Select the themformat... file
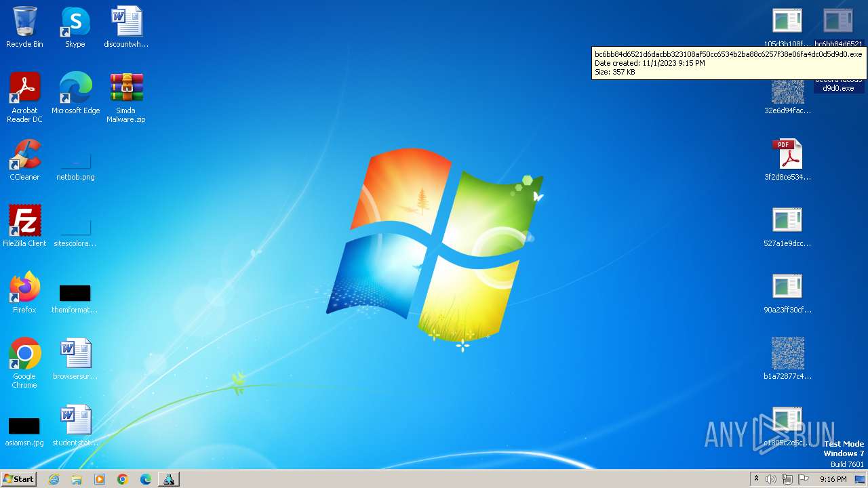 point(75,298)
